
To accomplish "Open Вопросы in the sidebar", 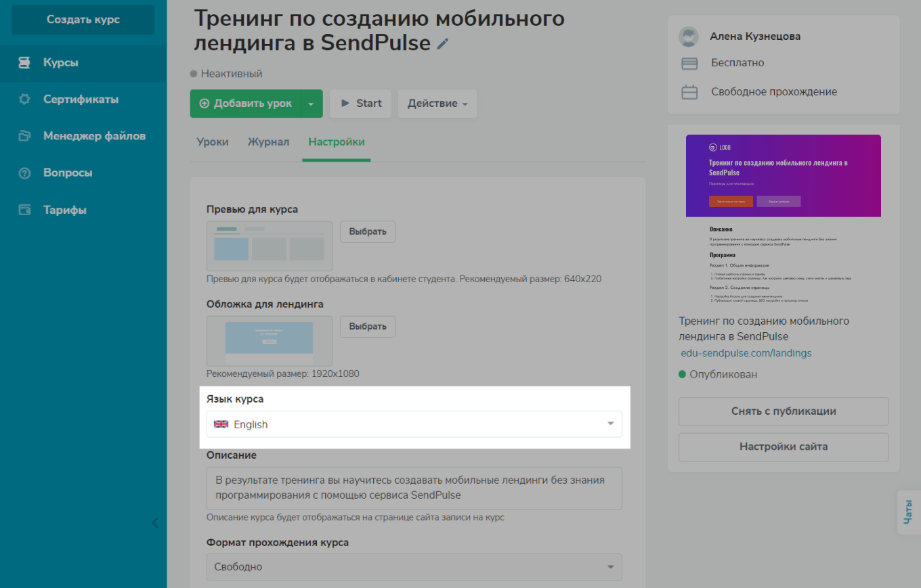I will [x=83, y=173].
